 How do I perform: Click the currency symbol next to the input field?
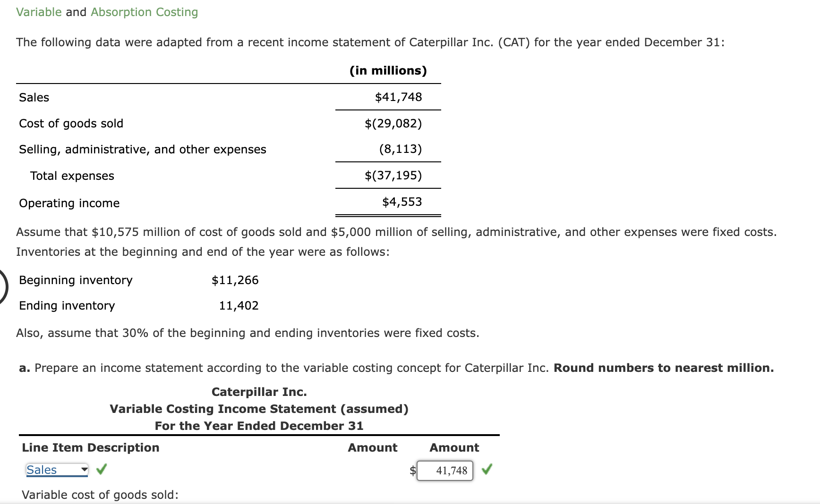tap(412, 470)
